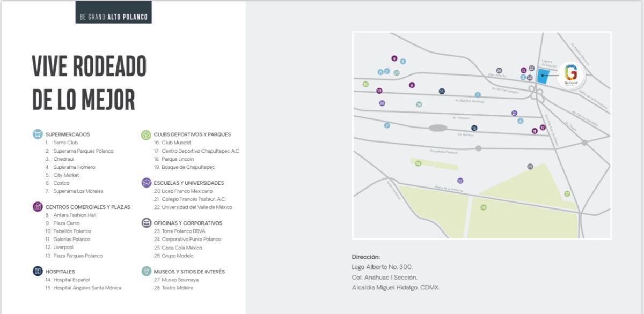Screen dimensions: 644x314
Task: Select map marker 10 for Pabellón Polanco
Action: 379,91
